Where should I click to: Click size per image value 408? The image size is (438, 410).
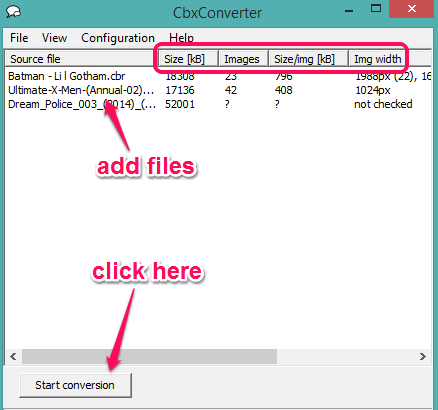tap(284, 90)
